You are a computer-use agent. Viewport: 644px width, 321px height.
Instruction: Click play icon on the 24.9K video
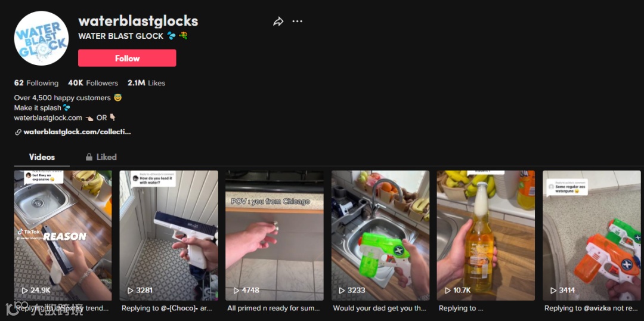[24, 290]
